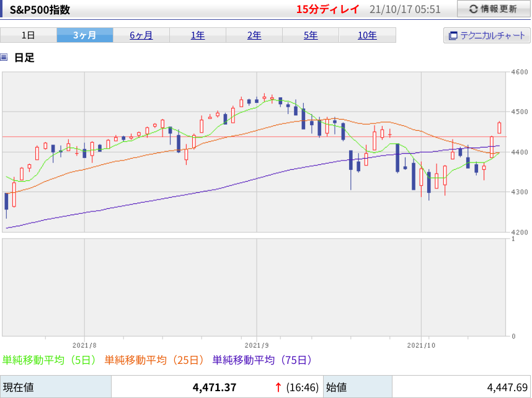The height and width of the screenshot is (398, 532).
Task: Click the current value 4,471.37
Action: (x=215, y=387)
